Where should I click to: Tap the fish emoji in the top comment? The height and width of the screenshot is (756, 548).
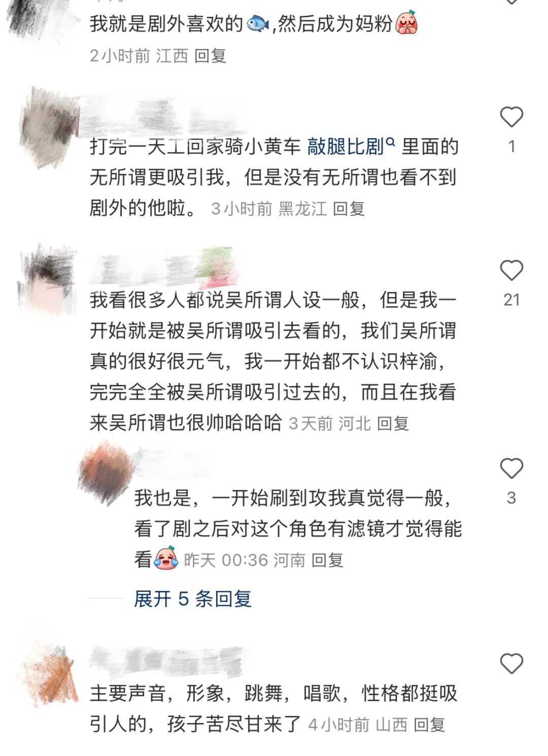(258, 23)
